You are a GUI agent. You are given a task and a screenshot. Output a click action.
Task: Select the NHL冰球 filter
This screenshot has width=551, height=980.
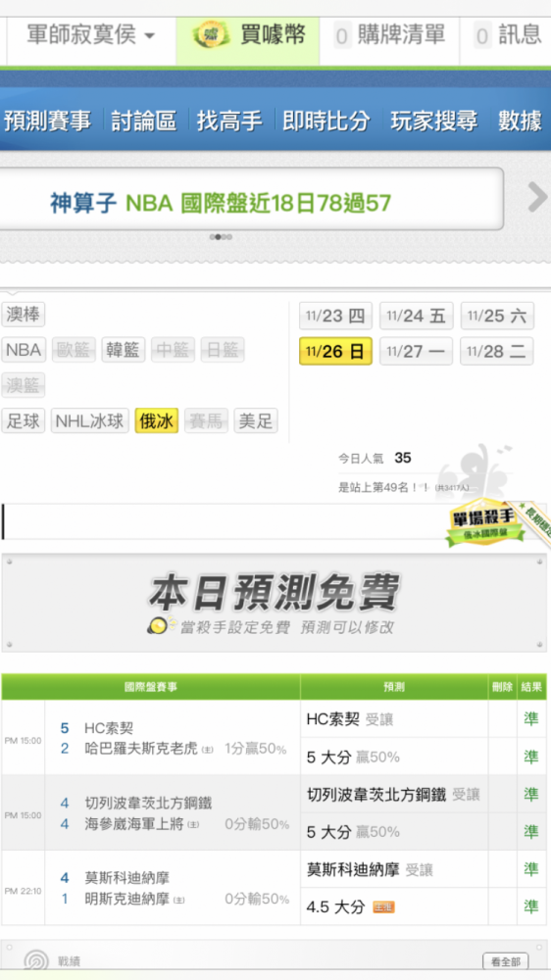point(90,421)
